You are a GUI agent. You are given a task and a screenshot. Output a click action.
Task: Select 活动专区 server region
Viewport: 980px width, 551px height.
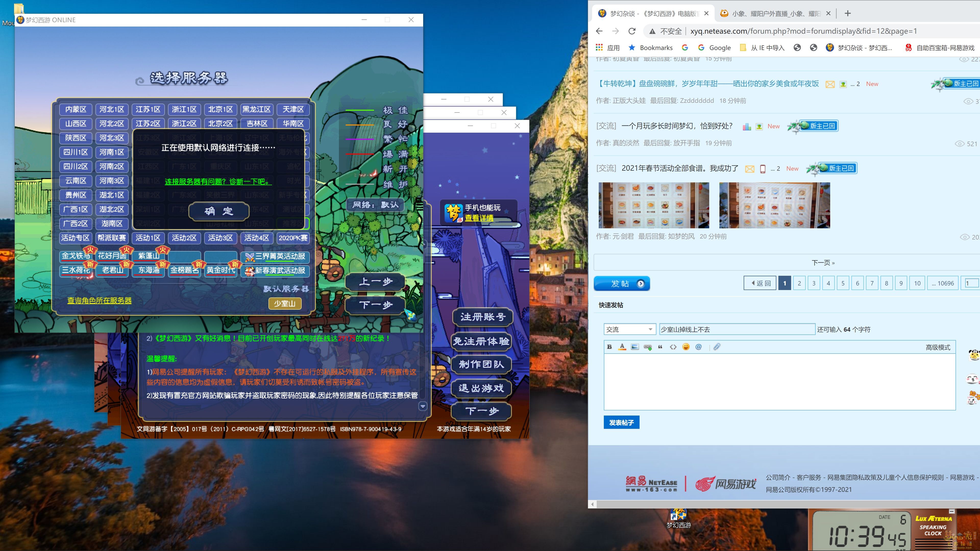click(x=76, y=238)
